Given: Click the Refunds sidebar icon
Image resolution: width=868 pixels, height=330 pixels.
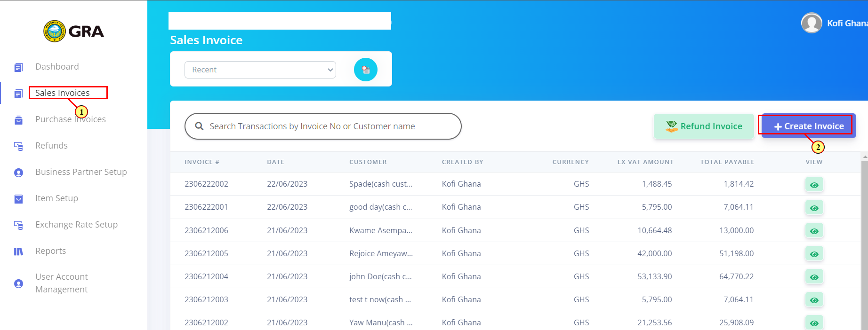Looking at the screenshot, I should pyautogui.click(x=18, y=146).
